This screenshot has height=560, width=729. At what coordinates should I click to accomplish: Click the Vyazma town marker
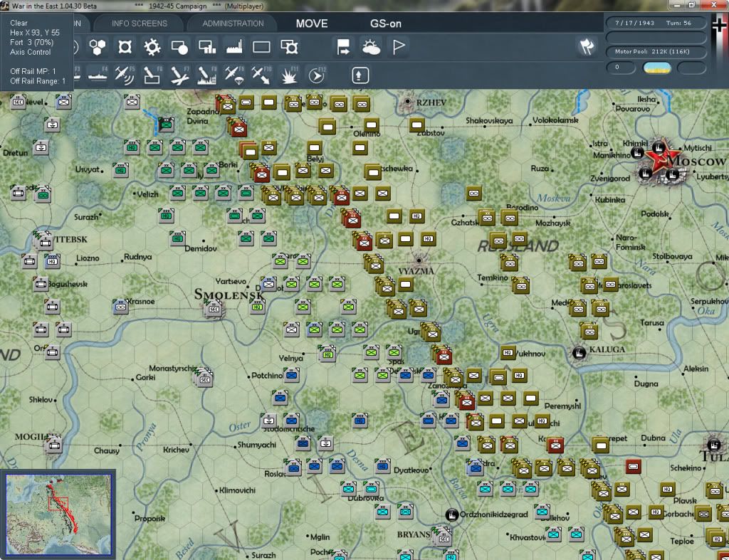click(x=419, y=260)
